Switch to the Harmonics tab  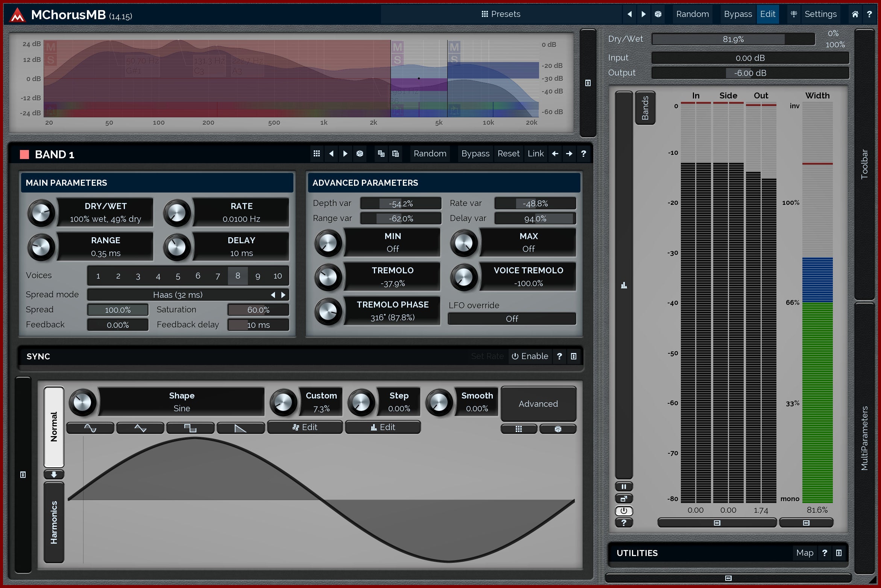[x=54, y=522]
